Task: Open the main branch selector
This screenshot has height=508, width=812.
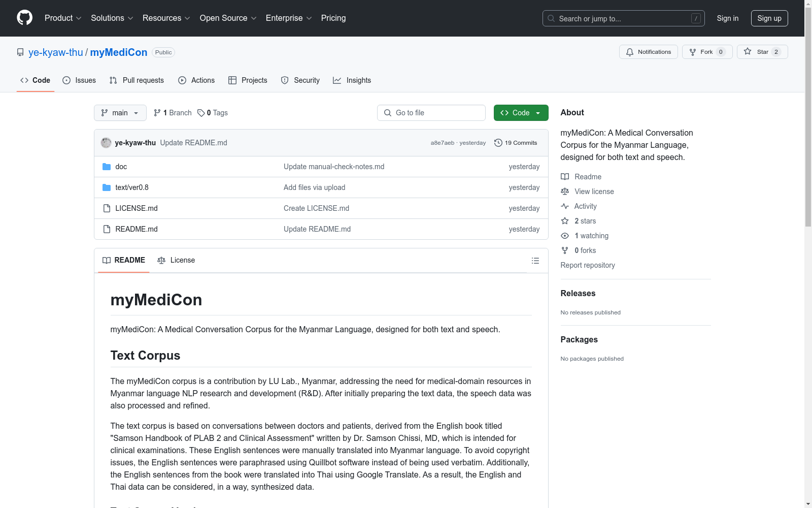Action: click(120, 113)
